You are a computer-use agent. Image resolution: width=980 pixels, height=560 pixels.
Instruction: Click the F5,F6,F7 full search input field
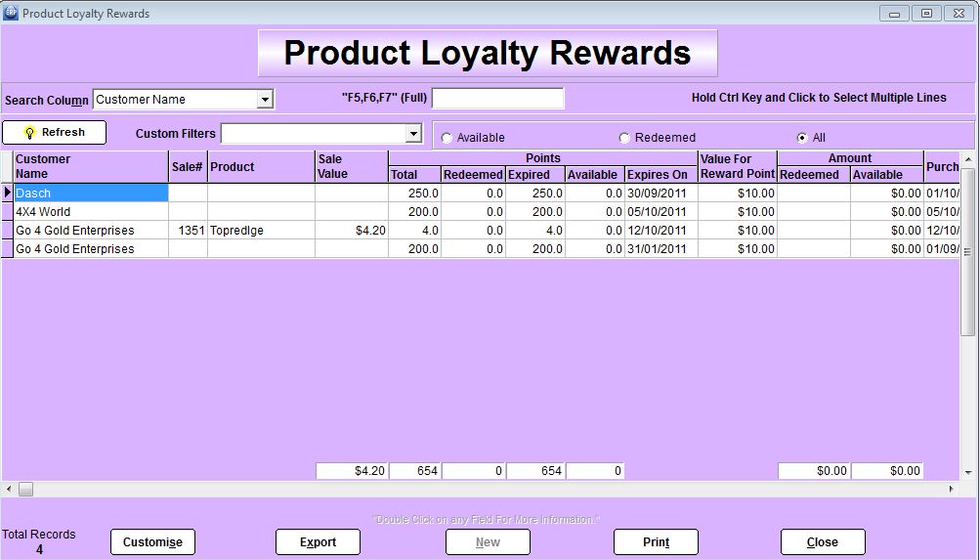pos(497,99)
